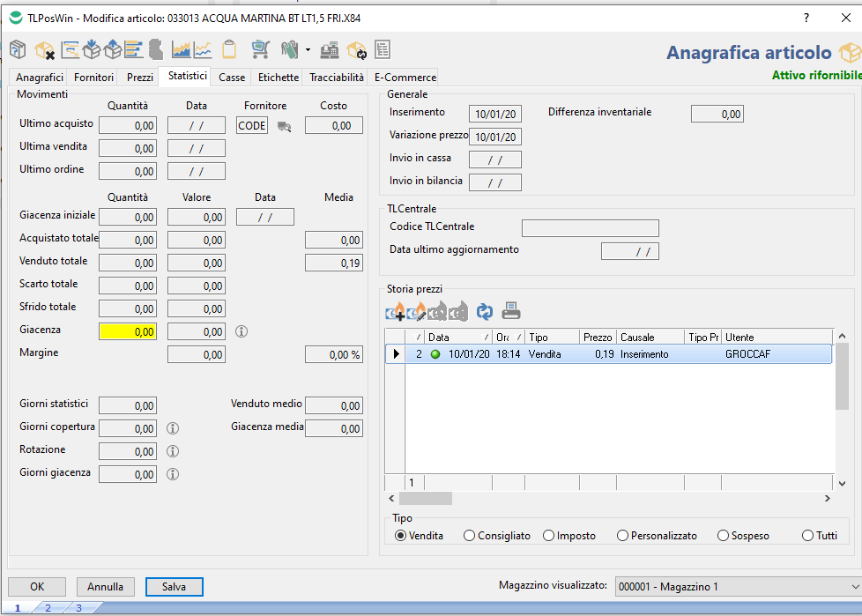Screen dimensions: 862x616
Task: Click the add price icon with plus
Action: tap(395, 311)
